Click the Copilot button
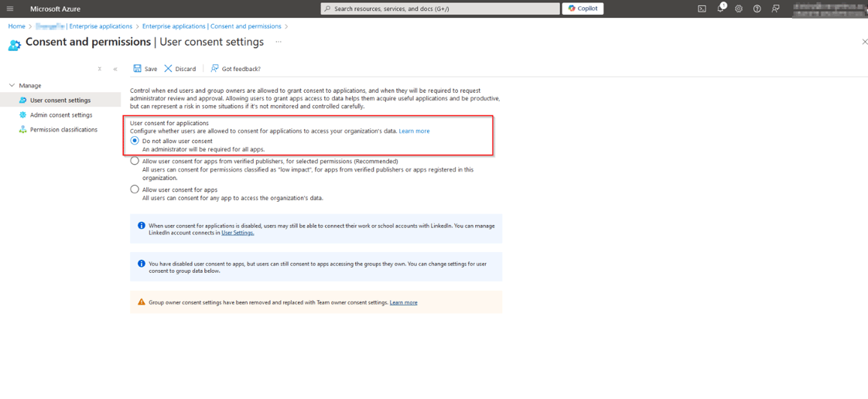The width and height of the screenshot is (868, 399). coord(583,9)
